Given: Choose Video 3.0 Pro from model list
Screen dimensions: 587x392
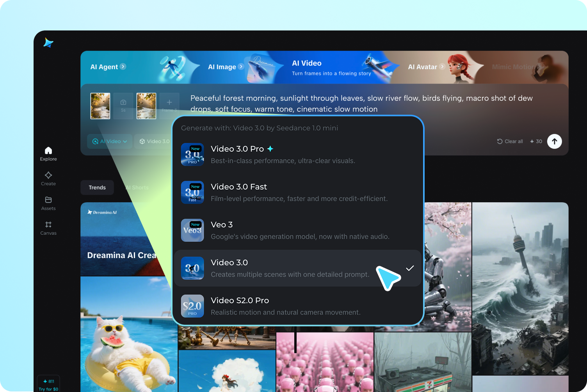Looking at the screenshot, I should point(298,155).
